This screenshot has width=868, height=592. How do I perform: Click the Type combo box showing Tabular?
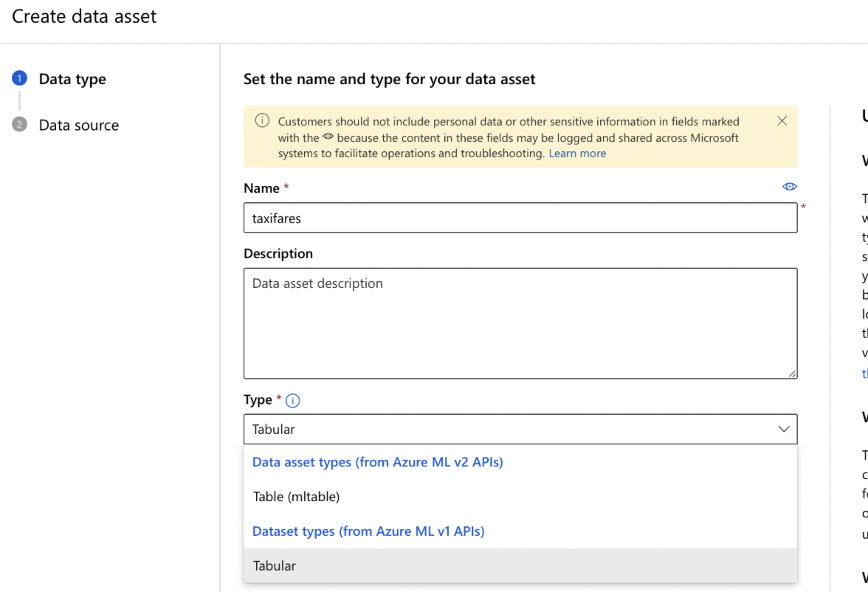(x=509, y=429)
